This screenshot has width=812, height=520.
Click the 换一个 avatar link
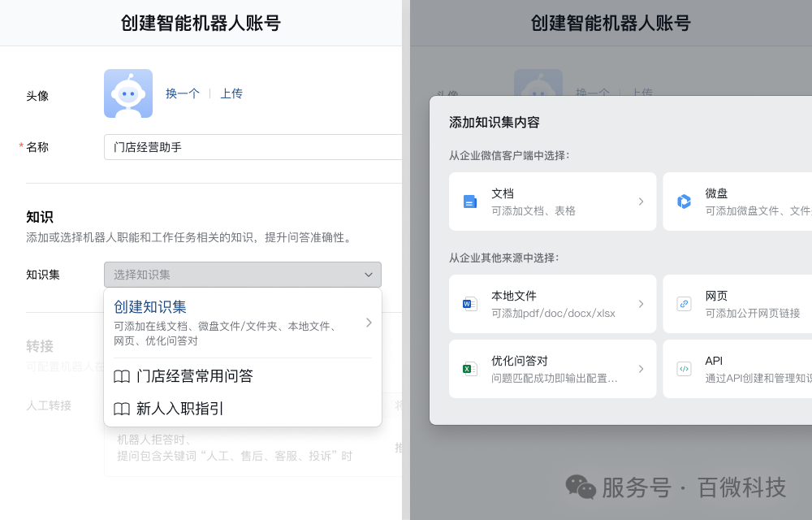(182, 93)
